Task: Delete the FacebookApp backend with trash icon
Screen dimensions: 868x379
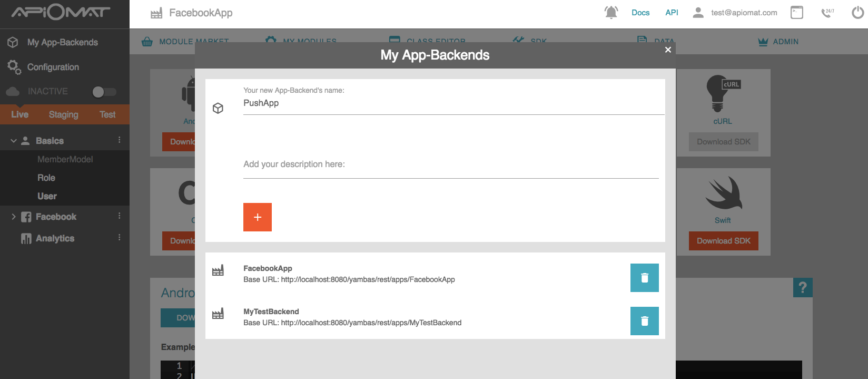Action: click(644, 278)
